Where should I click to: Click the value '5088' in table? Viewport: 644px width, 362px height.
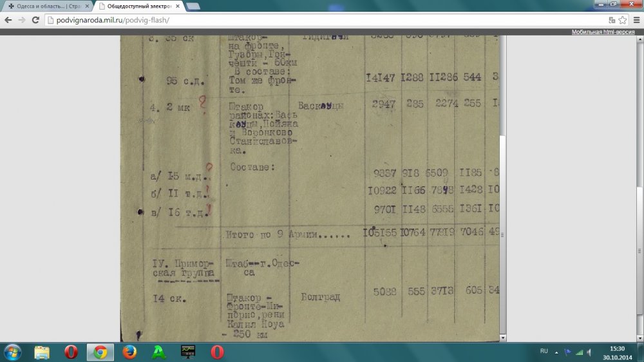[385, 291]
